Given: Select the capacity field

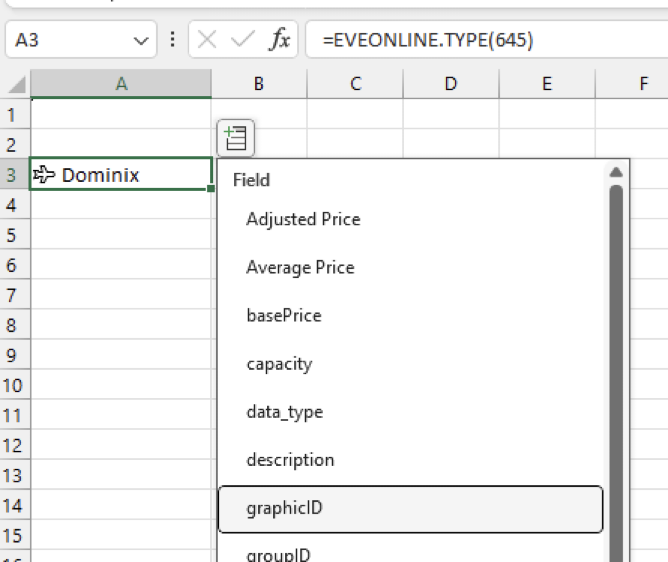Looking at the screenshot, I should pos(411,364).
